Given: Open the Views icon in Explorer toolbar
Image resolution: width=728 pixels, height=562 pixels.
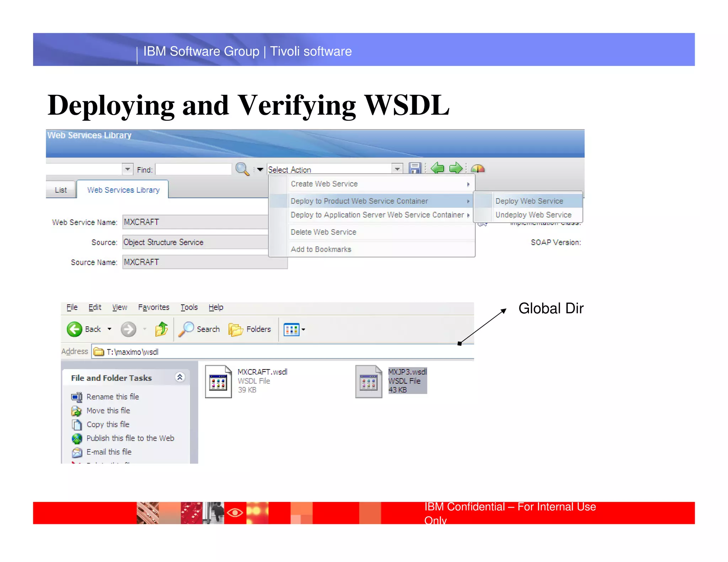Looking at the screenshot, I should 291,329.
